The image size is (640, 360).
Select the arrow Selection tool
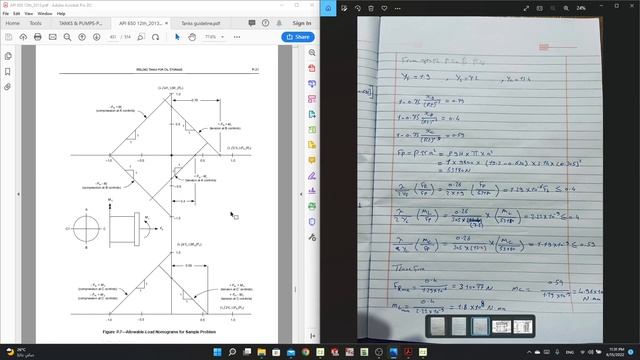coord(177,37)
